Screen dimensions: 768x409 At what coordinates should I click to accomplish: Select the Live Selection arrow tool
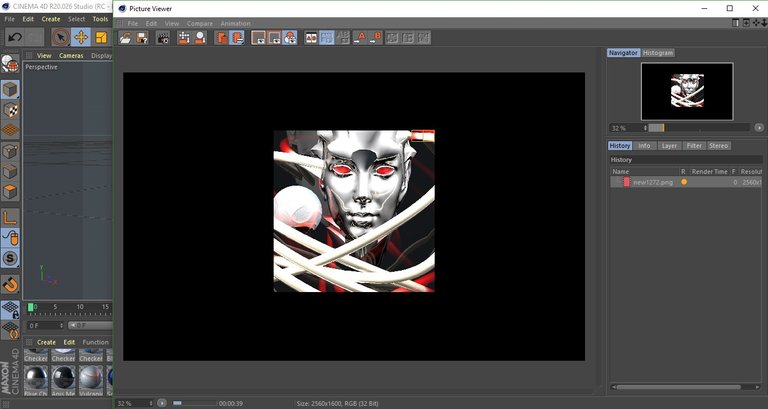[61, 37]
